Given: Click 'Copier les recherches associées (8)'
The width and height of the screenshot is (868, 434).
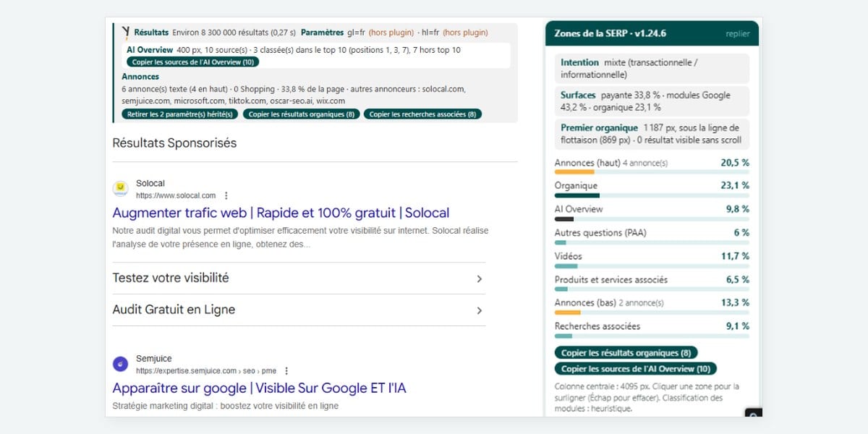Looking at the screenshot, I should point(422,114).
